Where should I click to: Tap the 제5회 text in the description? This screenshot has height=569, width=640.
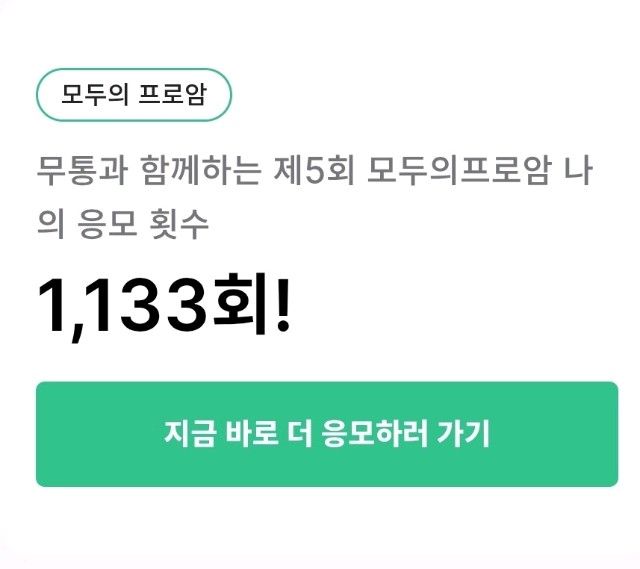pos(313,170)
